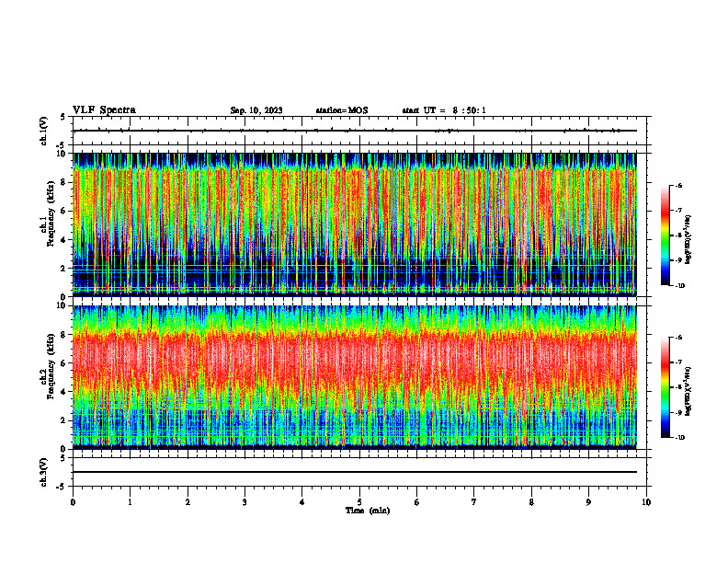The width and height of the screenshot is (728, 563).
Task: Click the "6" kHz tick on the ch.1 axis
Action: tap(64, 211)
